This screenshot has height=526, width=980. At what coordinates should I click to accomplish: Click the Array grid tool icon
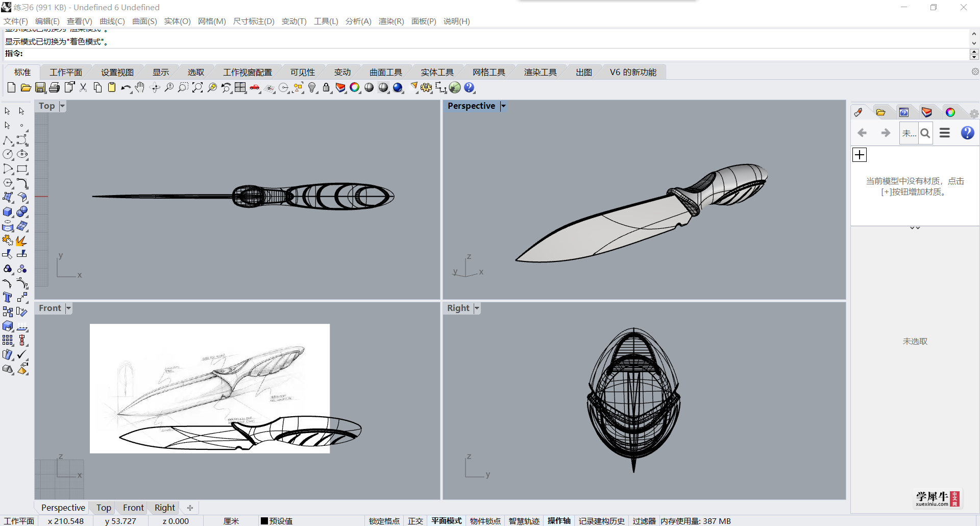click(8, 340)
